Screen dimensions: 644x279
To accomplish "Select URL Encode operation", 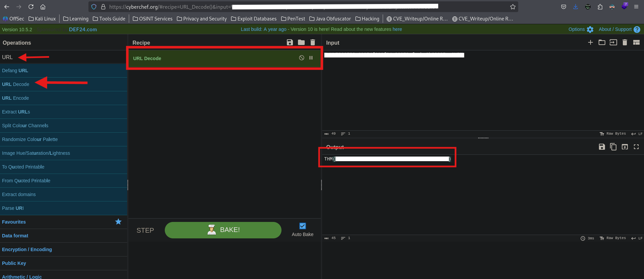I will pos(64,98).
